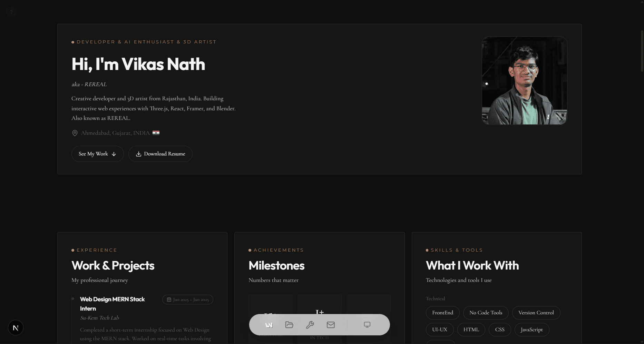Select the wrench tools icon in dock
This screenshot has height=344, width=644.
pos(310,325)
